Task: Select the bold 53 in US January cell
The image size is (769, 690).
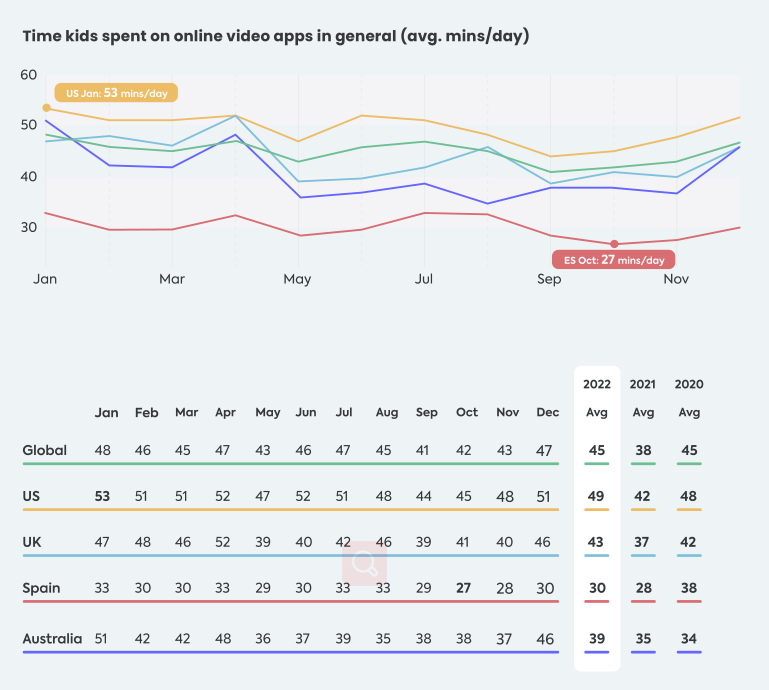Action: [x=103, y=497]
